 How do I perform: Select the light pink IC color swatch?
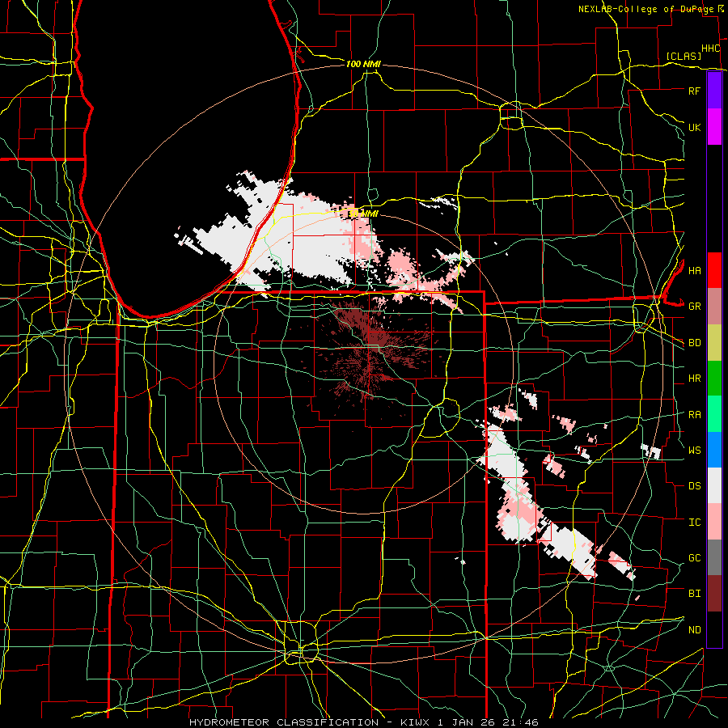click(x=714, y=522)
